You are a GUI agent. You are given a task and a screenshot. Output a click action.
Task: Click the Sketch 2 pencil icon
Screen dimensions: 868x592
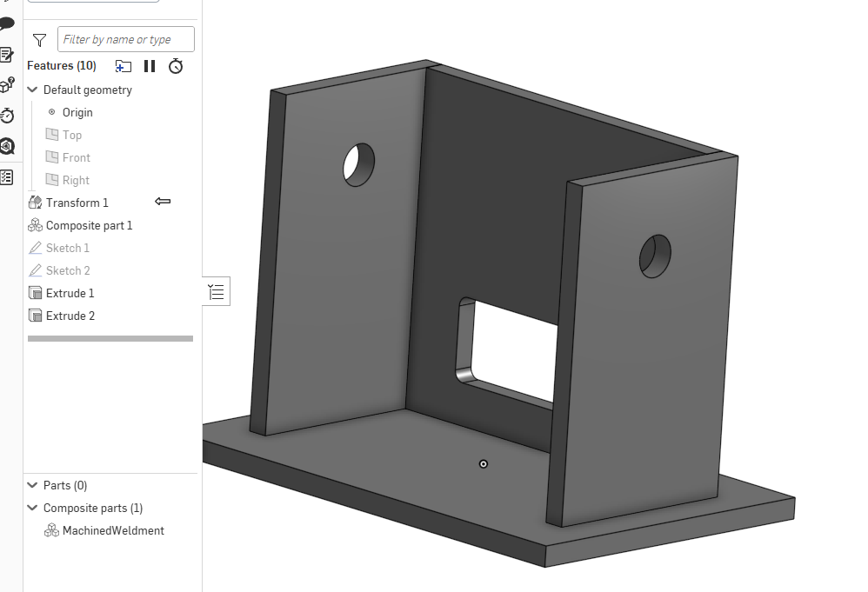tap(35, 270)
